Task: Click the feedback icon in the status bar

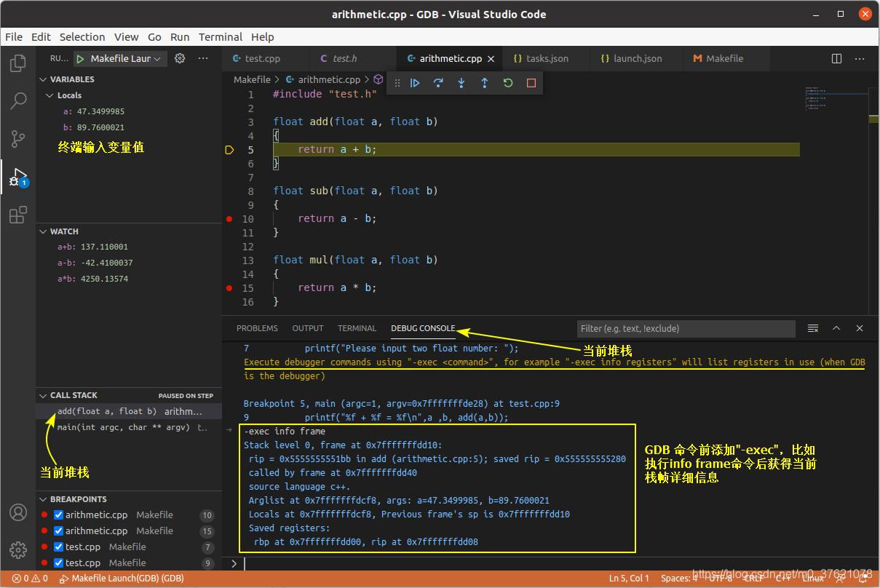Action: coord(842,579)
